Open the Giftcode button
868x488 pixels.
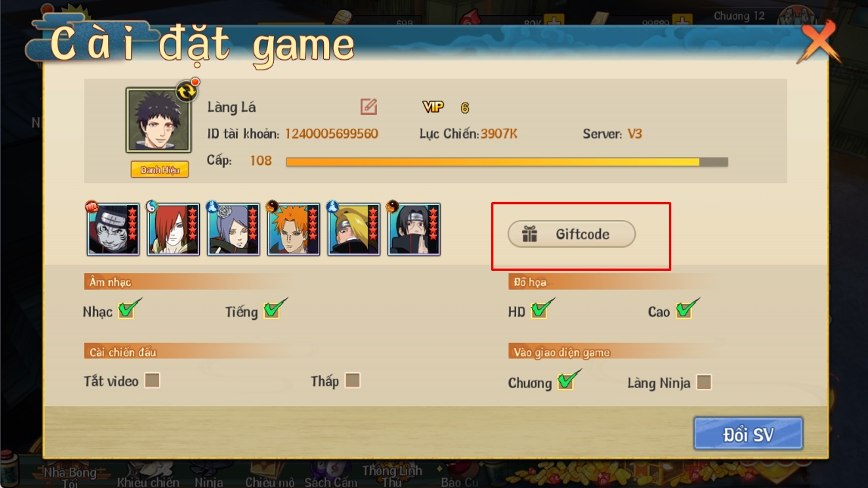pyautogui.click(x=571, y=234)
